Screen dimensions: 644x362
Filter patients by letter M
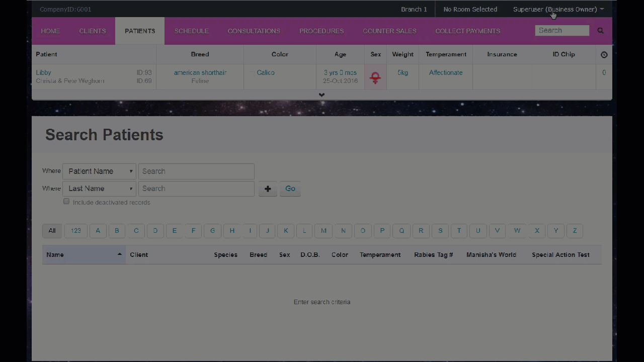pos(324,231)
